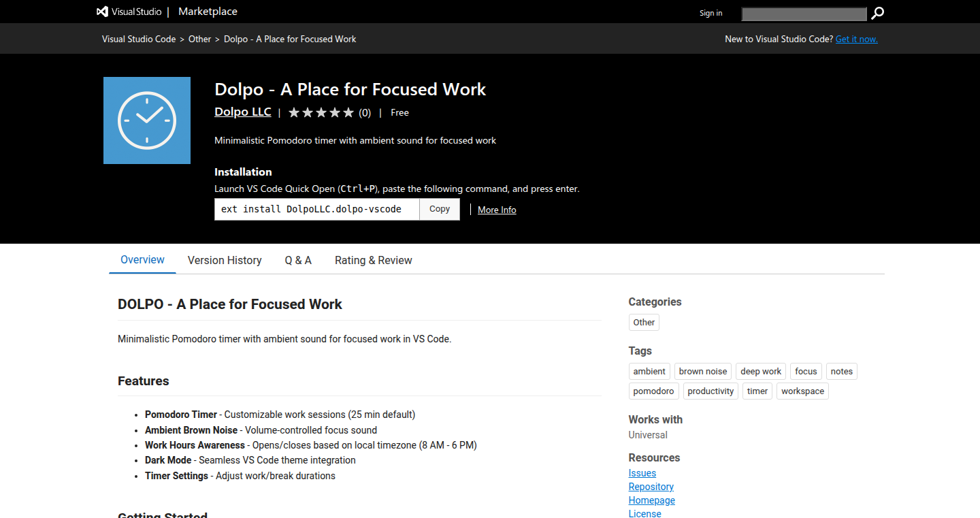
Task: Click the Free price label
Action: pos(399,112)
